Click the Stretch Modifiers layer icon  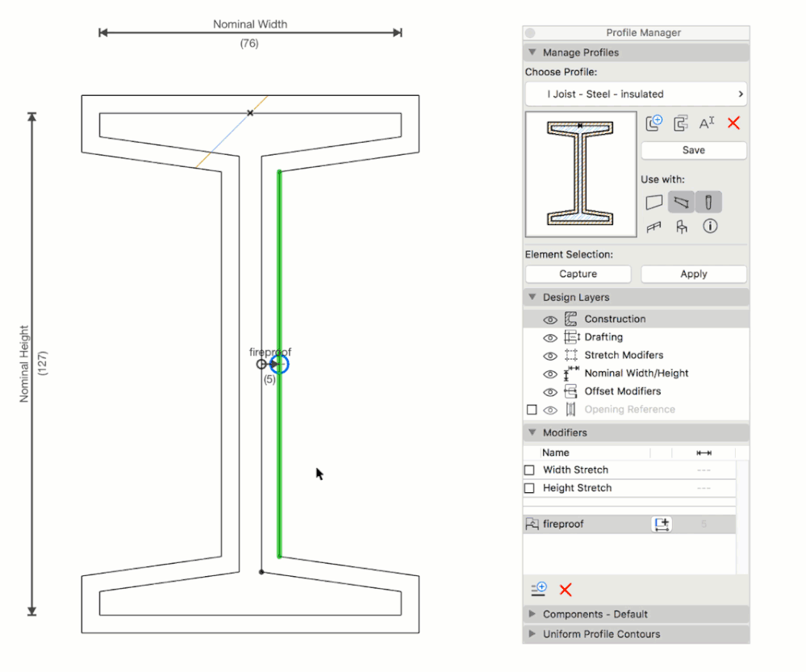point(571,355)
